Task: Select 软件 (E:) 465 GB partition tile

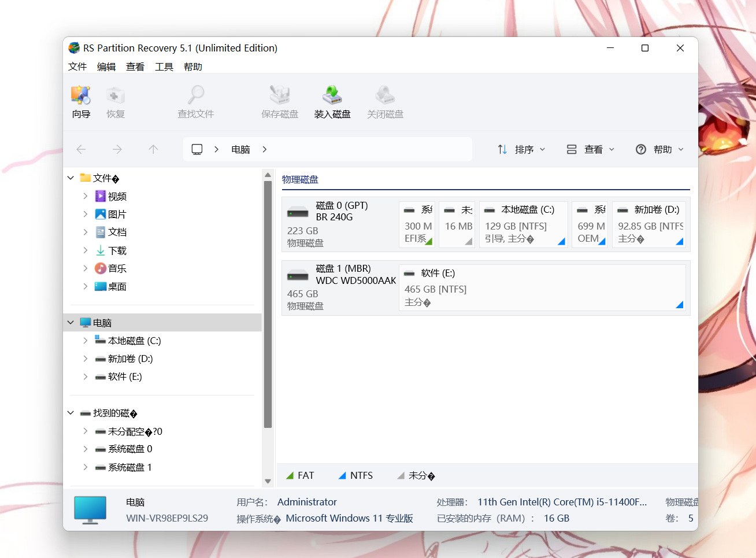Action: [542, 287]
